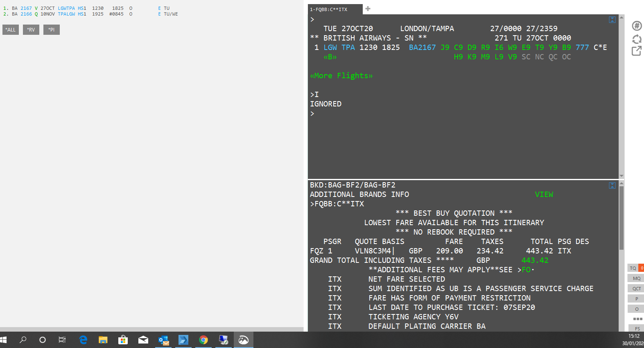Click the O sidebar button
Screen dimensions: 644x348
coord(636,309)
